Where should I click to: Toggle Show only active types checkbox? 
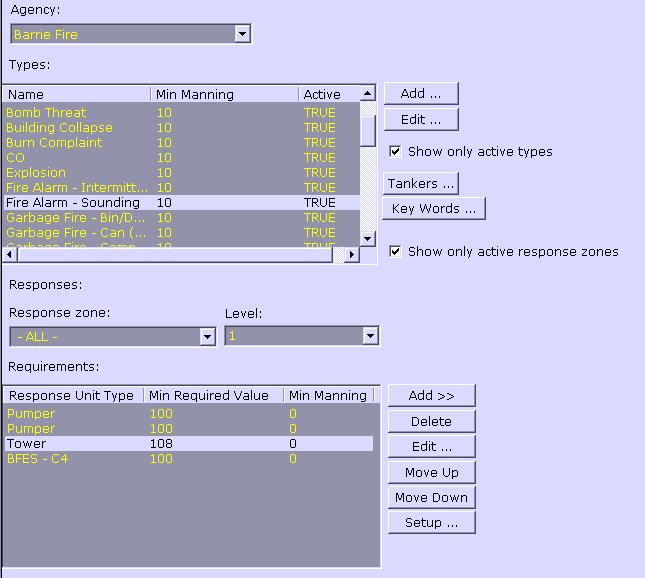click(x=396, y=152)
